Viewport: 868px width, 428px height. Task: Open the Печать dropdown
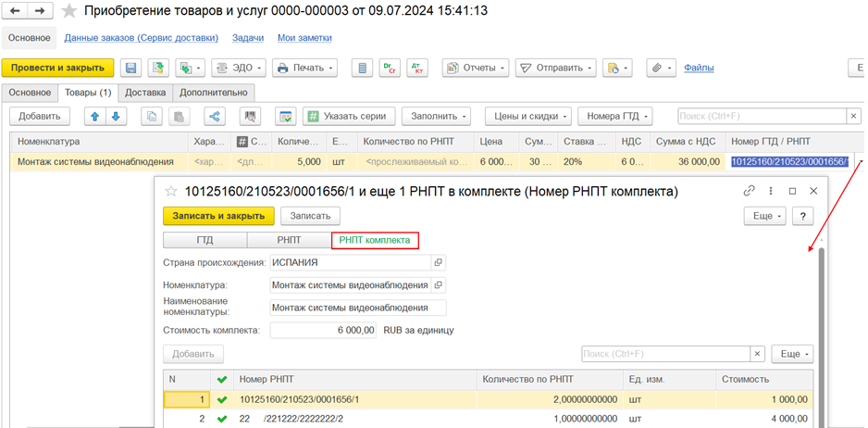tap(304, 68)
